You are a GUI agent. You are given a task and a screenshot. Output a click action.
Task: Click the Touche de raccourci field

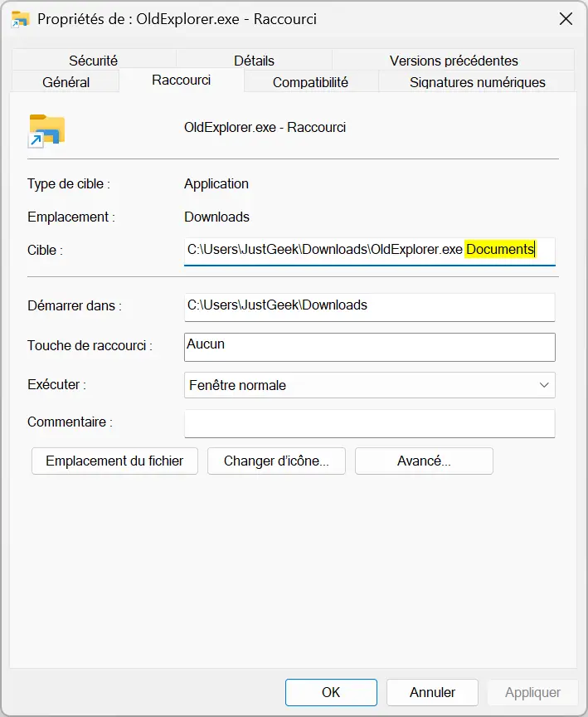(x=370, y=347)
